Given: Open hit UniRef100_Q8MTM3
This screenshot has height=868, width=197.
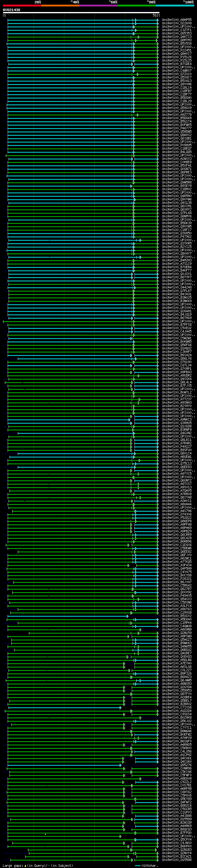Looking at the screenshot, I should coord(177,40).
